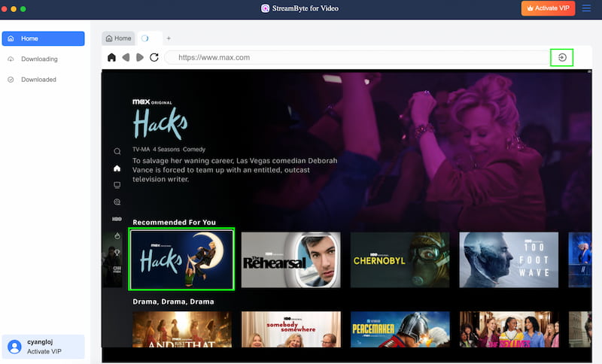Open a new tab with plus icon
Screen dimensions: 602x364
(x=169, y=38)
